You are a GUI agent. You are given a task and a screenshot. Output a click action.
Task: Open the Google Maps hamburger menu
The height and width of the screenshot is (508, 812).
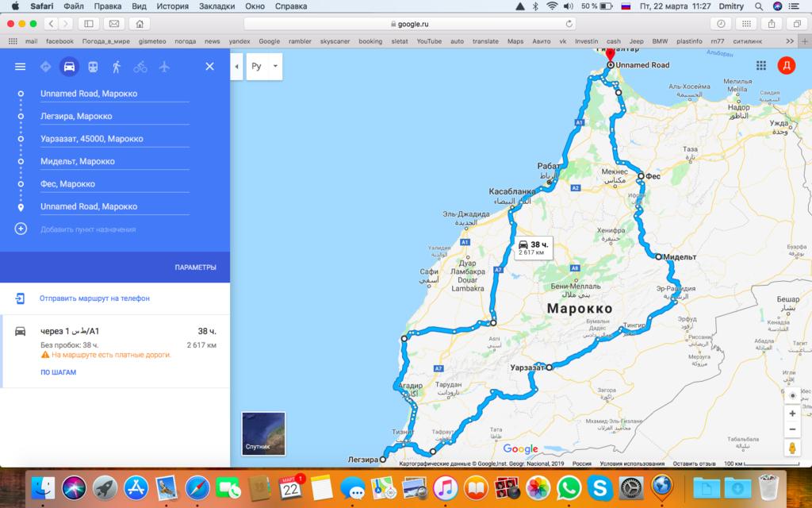(x=21, y=67)
